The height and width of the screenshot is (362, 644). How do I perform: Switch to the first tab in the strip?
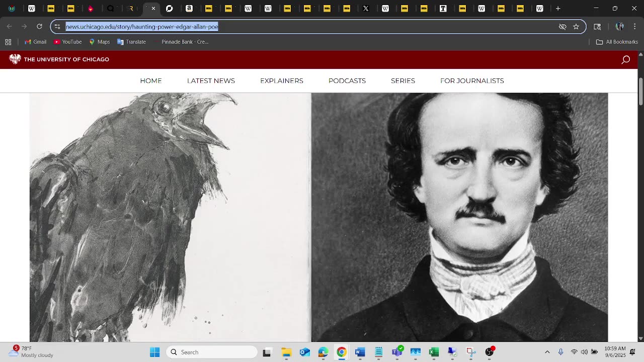(x=12, y=9)
